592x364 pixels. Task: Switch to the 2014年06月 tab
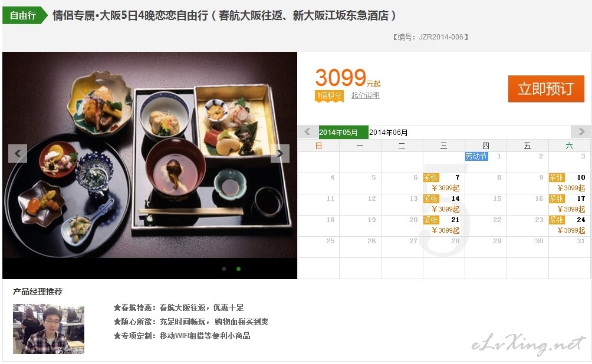tap(389, 133)
